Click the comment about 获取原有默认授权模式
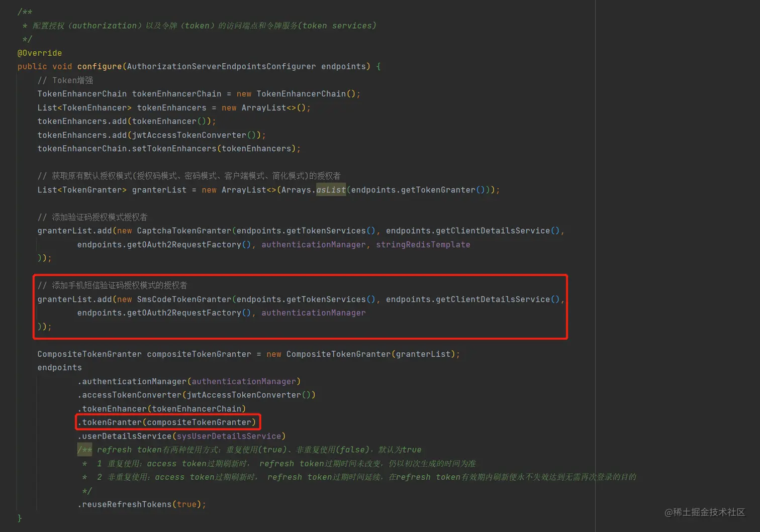This screenshot has width=760, height=532. click(x=189, y=176)
